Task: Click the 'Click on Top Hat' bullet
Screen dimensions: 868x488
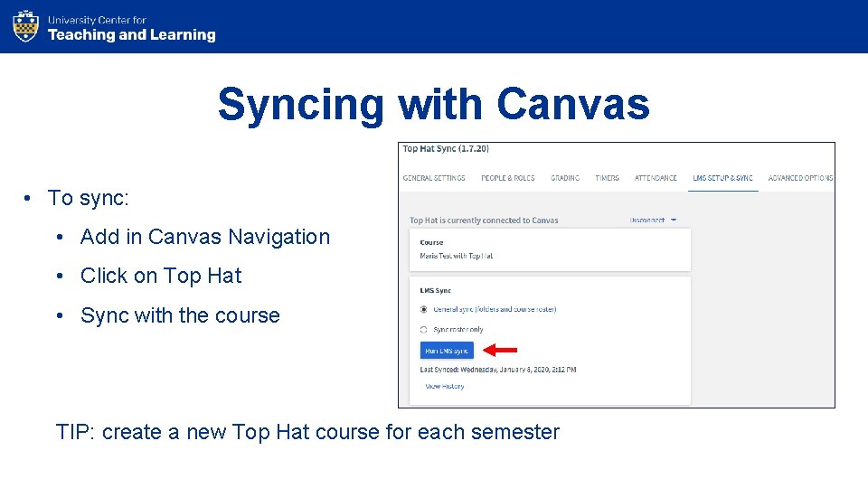Action: coord(161,277)
